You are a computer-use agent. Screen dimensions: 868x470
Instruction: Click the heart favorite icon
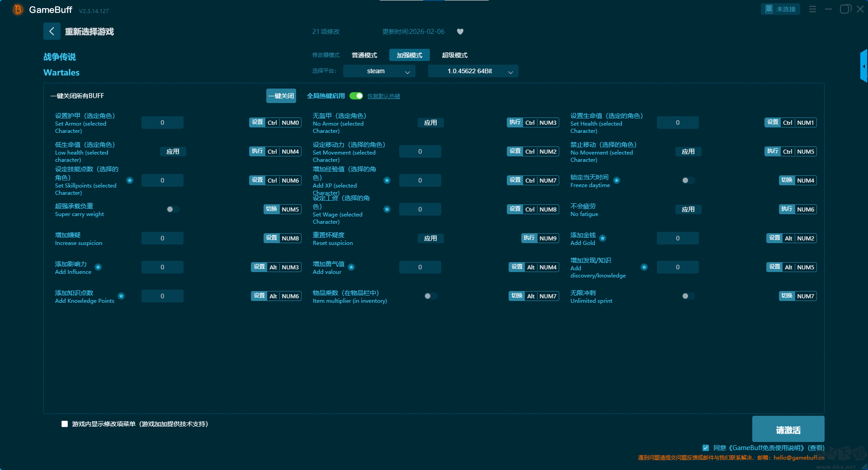[460, 32]
